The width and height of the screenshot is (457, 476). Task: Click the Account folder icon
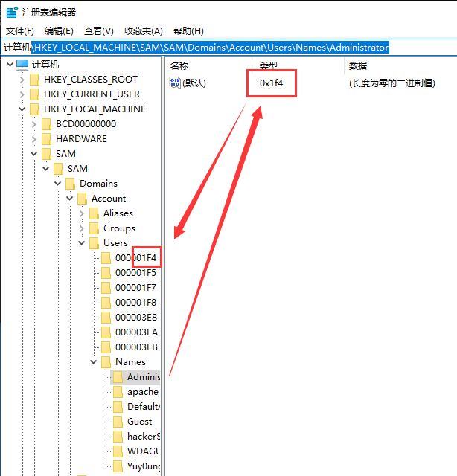click(82, 199)
